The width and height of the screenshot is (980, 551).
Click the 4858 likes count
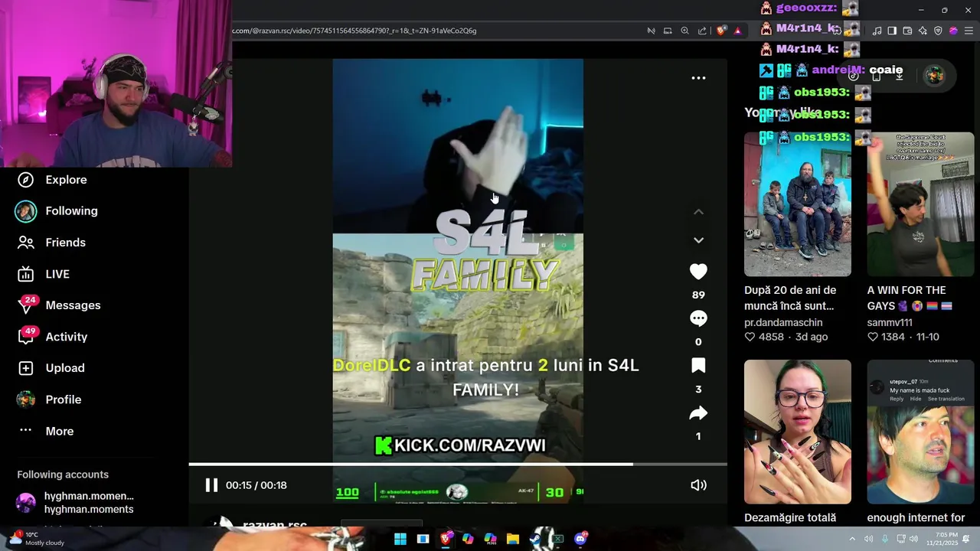point(771,337)
